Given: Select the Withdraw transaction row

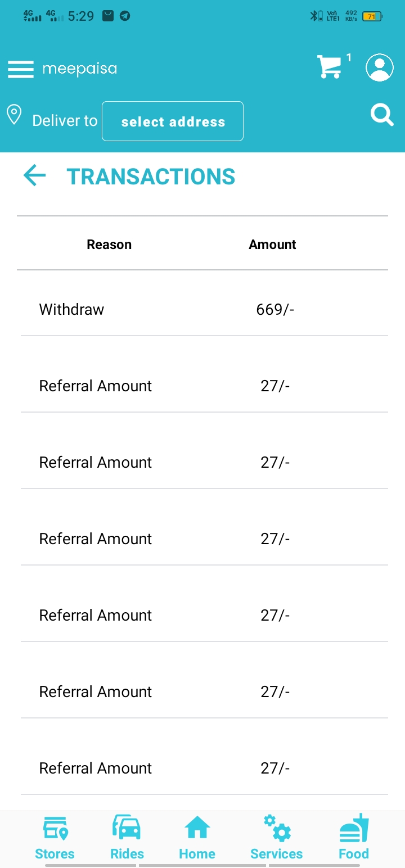Looking at the screenshot, I should 204,309.
